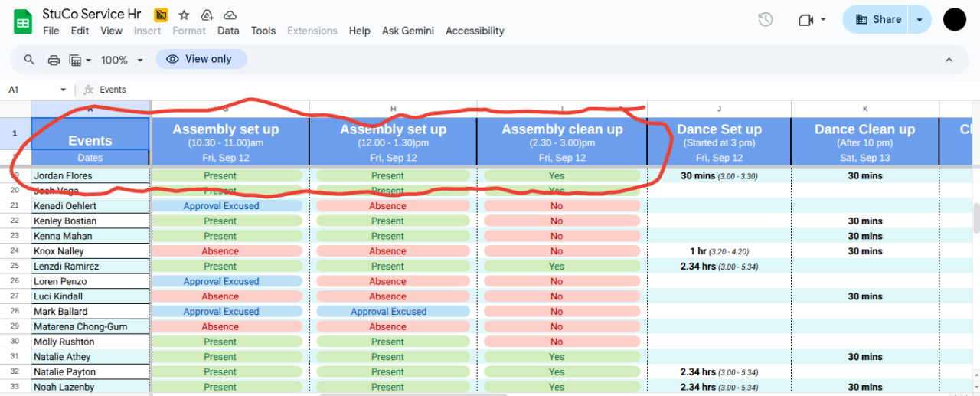
Task: Click the View only button
Action: click(201, 59)
